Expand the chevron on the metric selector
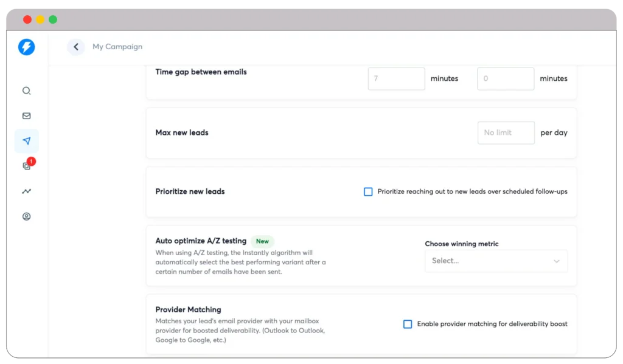This screenshot has height=364, width=623. pos(556,261)
